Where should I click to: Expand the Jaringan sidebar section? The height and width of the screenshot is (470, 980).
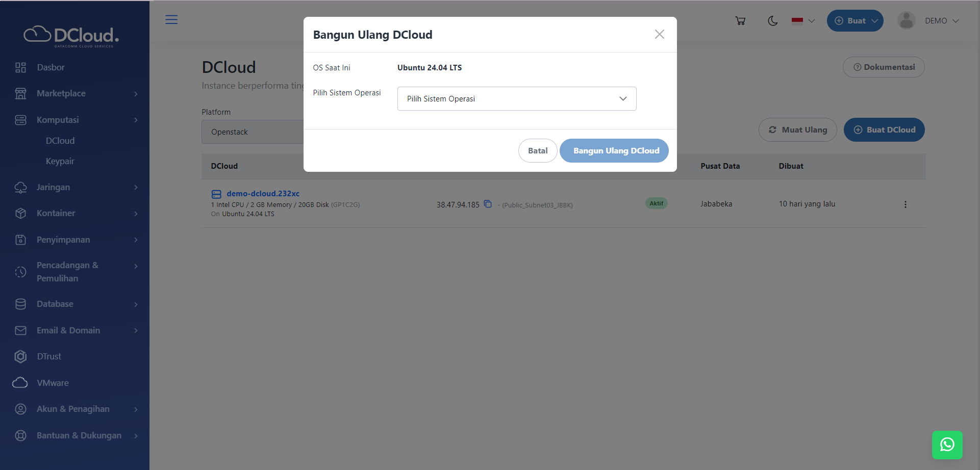click(77, 188)
